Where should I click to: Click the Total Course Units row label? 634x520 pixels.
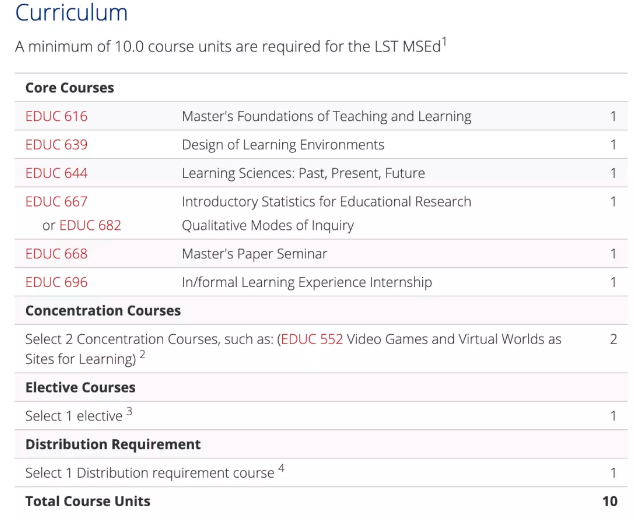click(87, 501)
